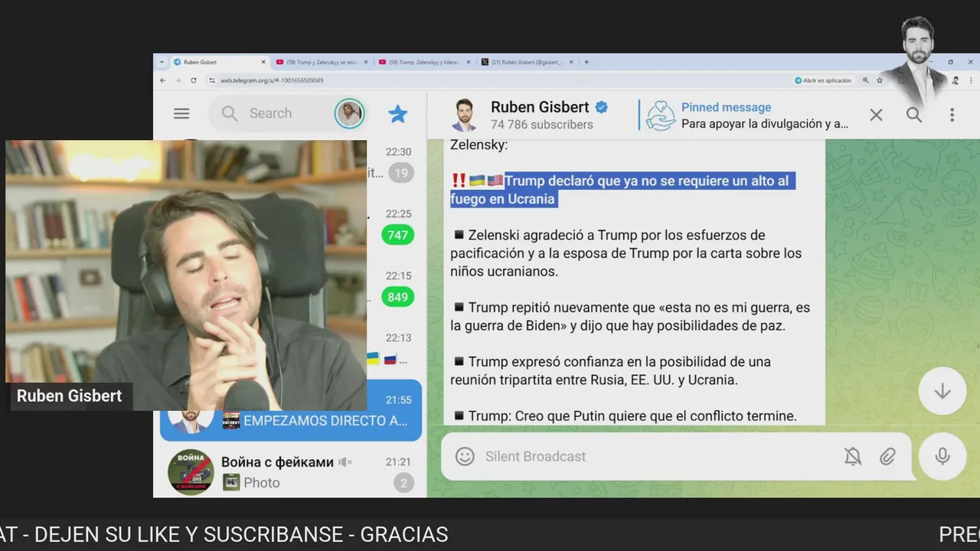Click the 74 786 subscribers text
The height and width of the screenshot is (551, 980).
pos(542,125)
